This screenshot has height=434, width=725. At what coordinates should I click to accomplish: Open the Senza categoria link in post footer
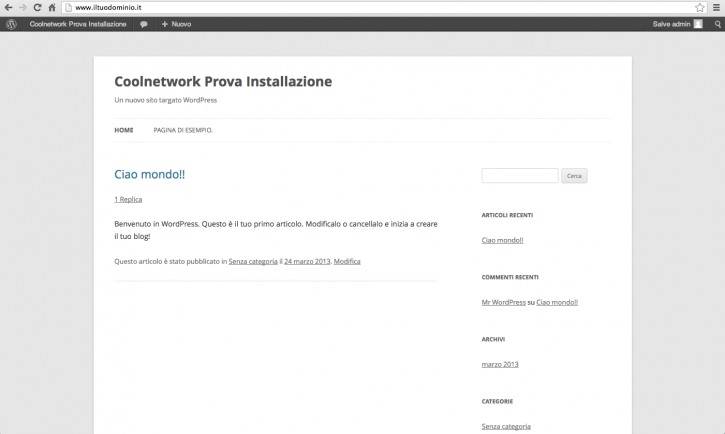point(253,262)
